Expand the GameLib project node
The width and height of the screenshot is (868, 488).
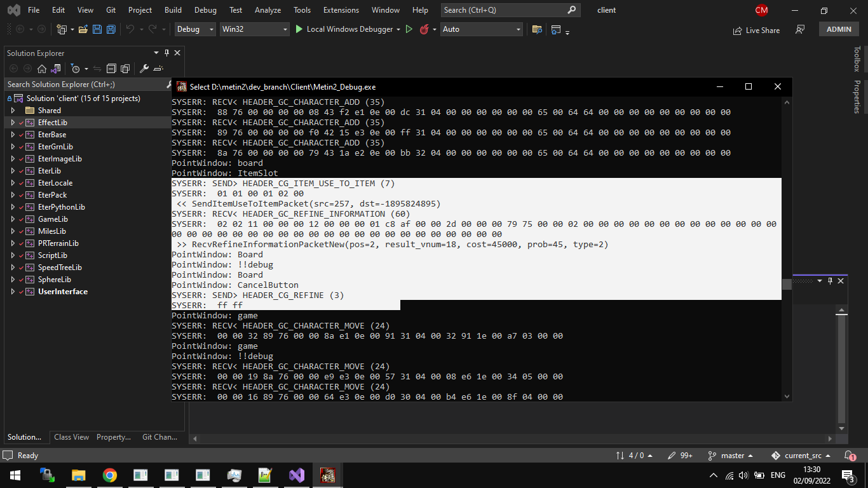pos(12,219)
